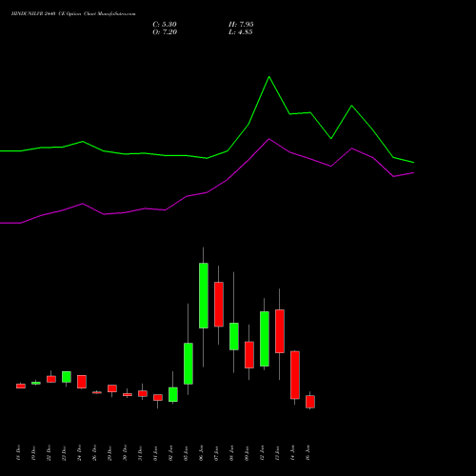The height and width of the screenshot is (476, 476).
Task: Select the 18 Dec date label
Action: tap(18, 453)
